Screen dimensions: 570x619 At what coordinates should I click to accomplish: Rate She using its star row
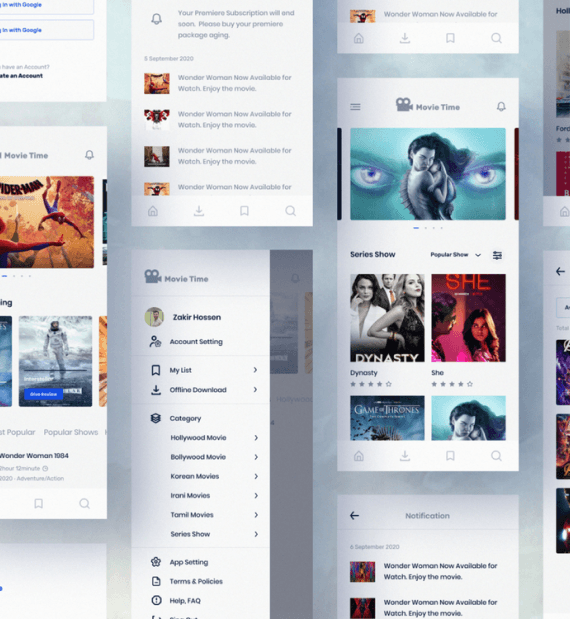click(452, 384)
